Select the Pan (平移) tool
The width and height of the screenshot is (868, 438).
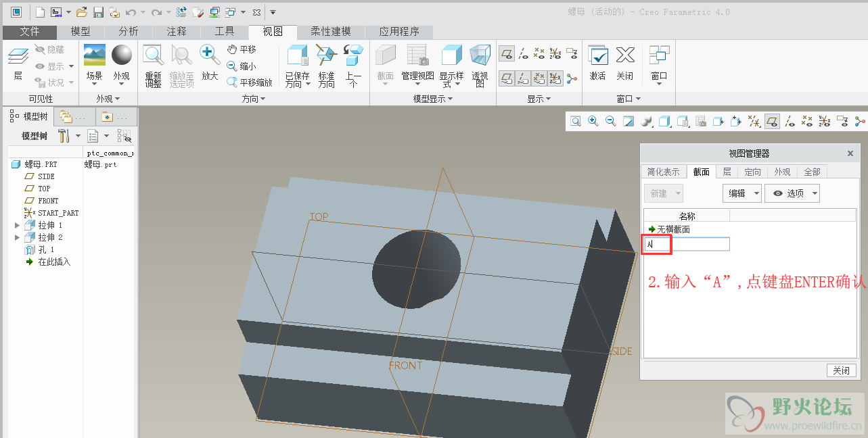click(242, 49)
